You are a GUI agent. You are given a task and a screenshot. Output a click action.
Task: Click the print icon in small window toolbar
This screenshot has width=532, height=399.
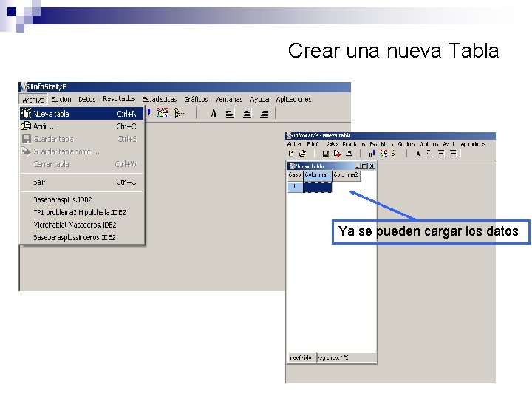pos(349,154)
